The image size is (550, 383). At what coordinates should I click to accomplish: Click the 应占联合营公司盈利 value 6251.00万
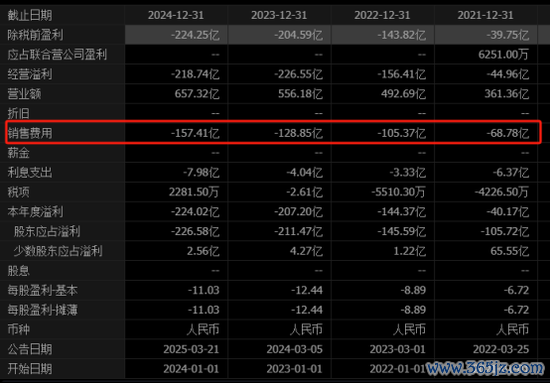pyautogui.click(x=503, y=55)
